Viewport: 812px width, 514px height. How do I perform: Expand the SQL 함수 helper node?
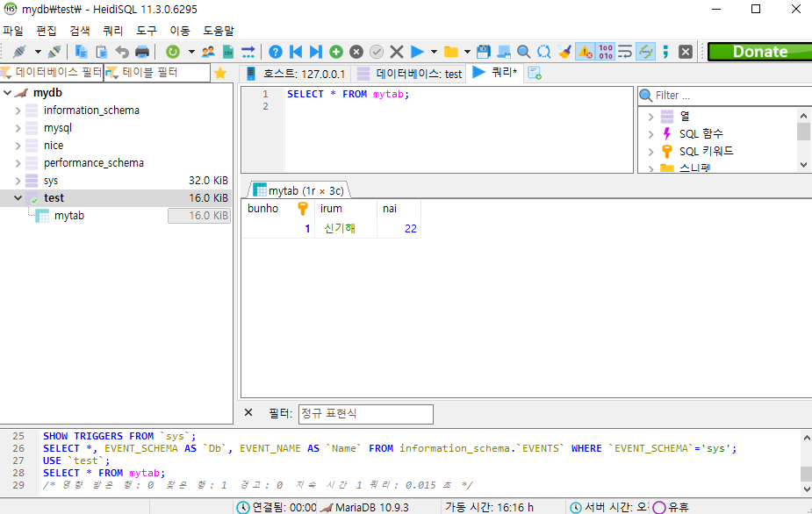pos(651,134)
